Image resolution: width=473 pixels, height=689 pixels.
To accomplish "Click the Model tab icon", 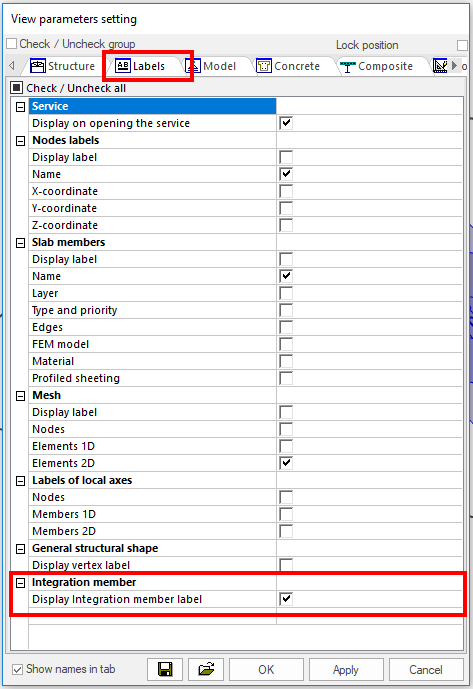I will coord(193,66).
